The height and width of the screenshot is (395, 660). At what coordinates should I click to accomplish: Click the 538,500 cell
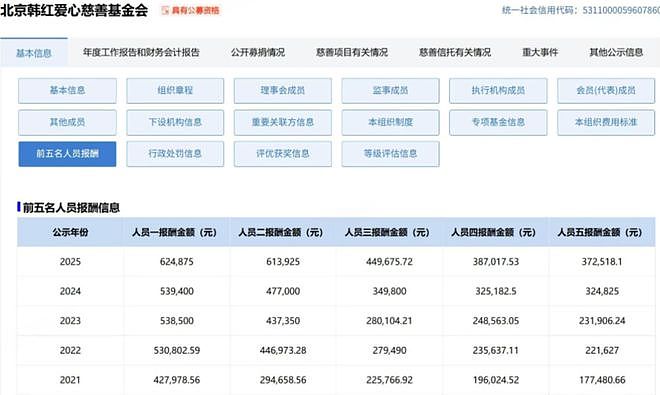click(x=177, y=320)
